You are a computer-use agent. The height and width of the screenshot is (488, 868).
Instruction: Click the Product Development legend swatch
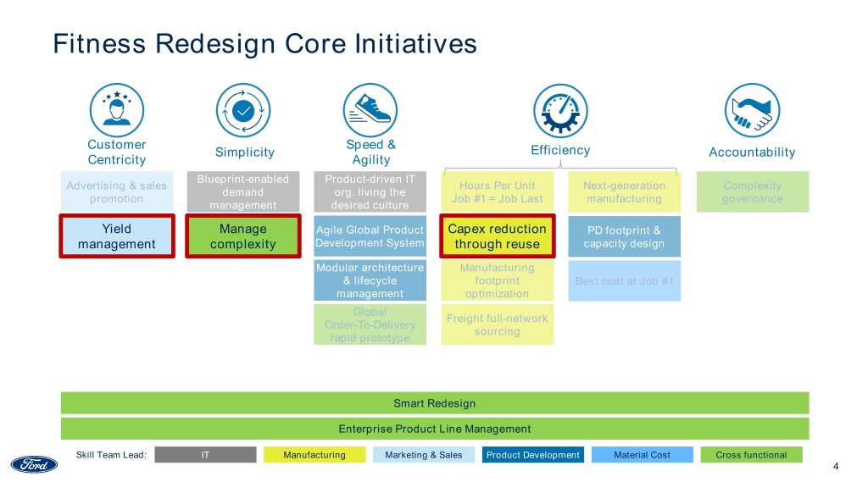[532, 455]
